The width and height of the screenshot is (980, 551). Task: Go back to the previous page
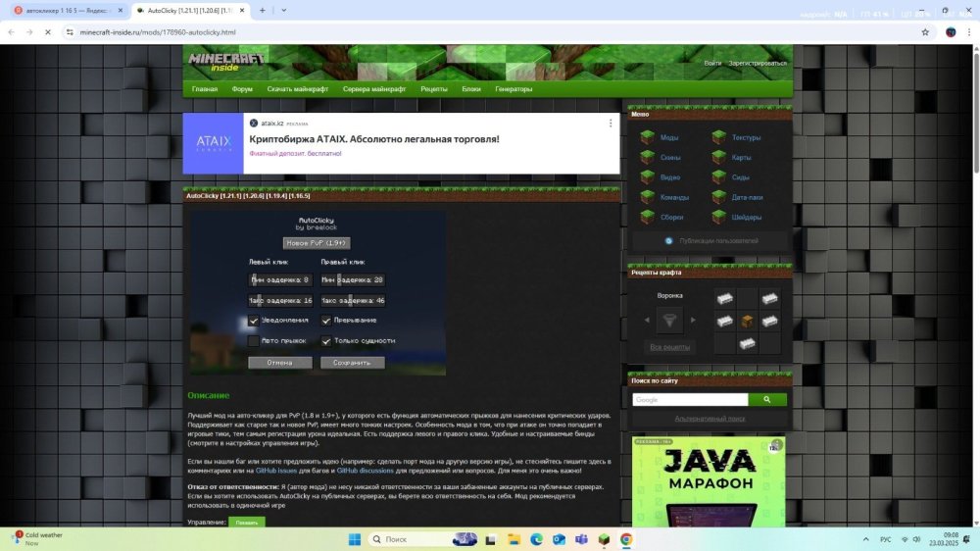(x=11, y=32)
